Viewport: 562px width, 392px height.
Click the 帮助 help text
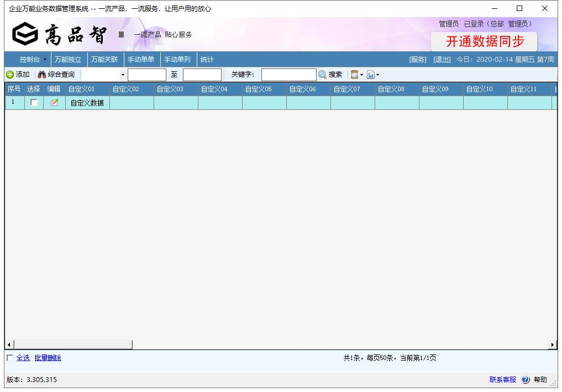(540, 379)
